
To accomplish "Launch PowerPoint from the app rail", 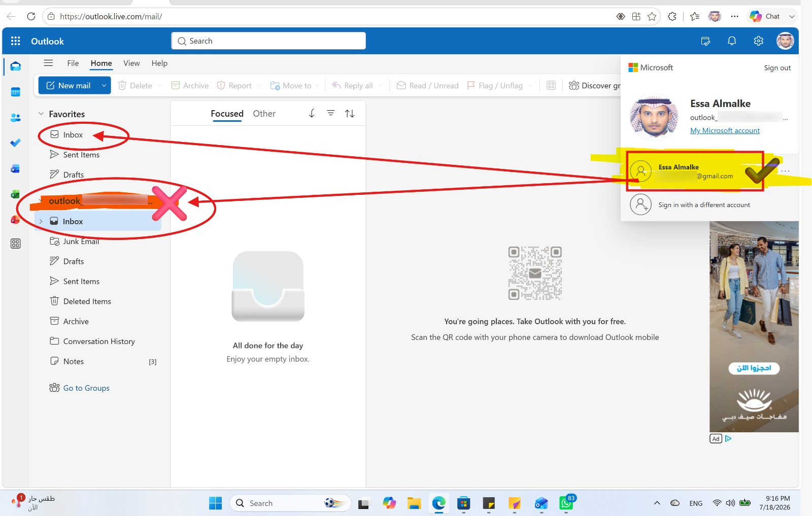I will pyautogui.click(x=16, y=220).
